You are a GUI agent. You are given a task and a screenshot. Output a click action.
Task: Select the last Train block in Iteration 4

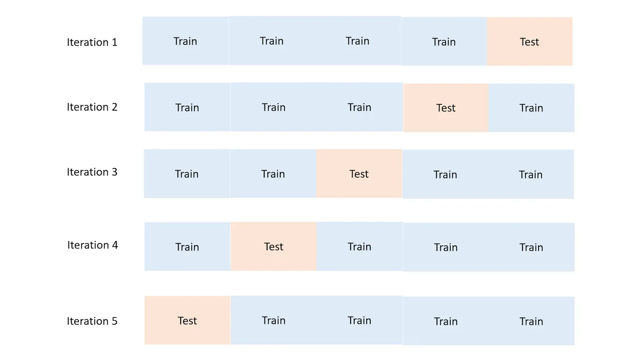[531, 247]
